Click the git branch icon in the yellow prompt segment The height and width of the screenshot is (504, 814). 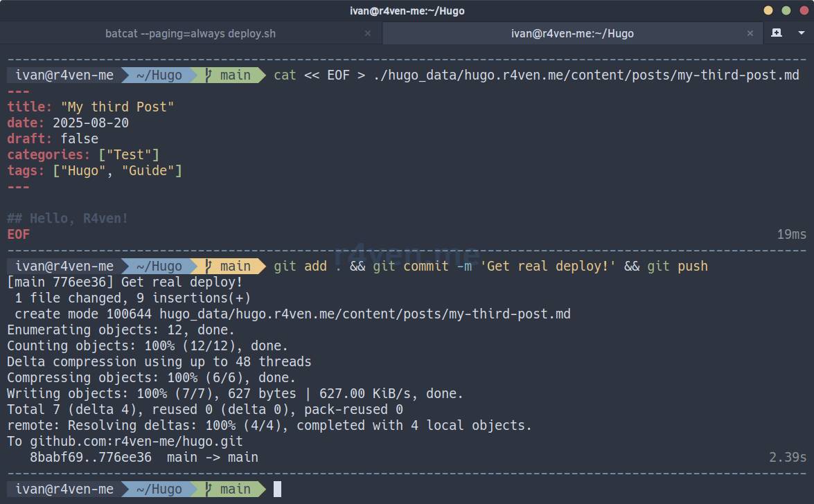[208, 267]
